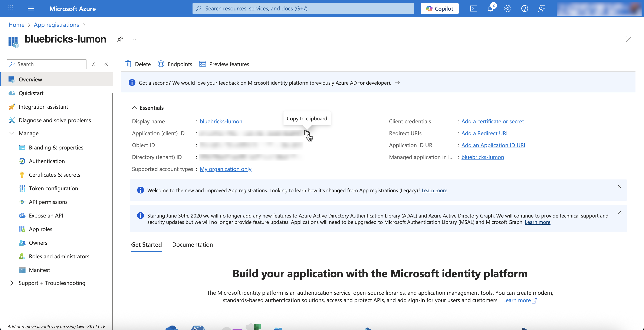Viewport: 644px width, 330px height.
Task: Open the hamburger portal menu
Action: tap(30, 9)
